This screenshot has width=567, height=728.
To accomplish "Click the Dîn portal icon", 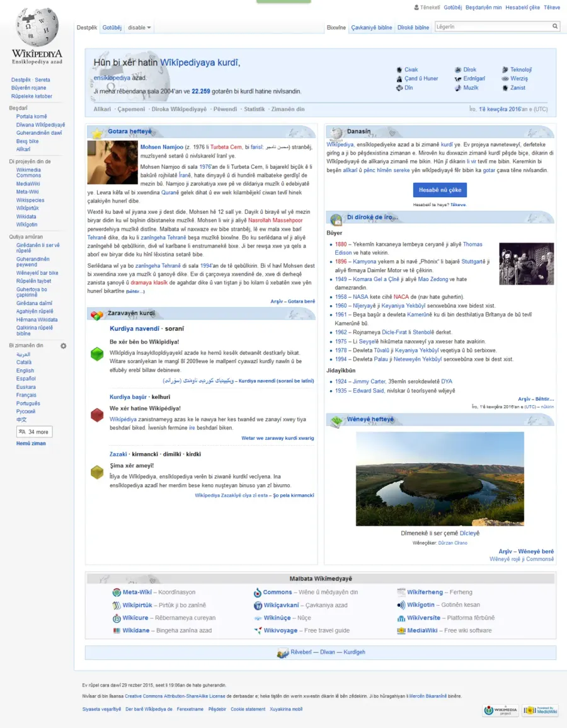I will pyautogui.click(x=399, y=88).
